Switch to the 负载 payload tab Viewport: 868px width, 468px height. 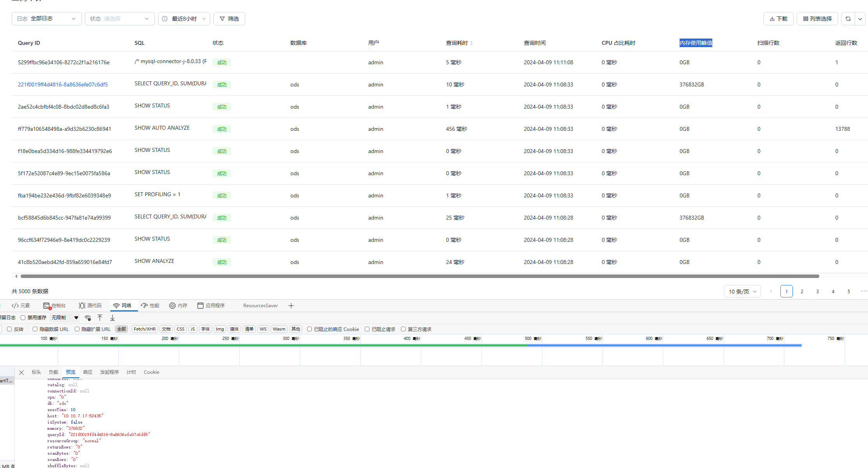[53, 372]
